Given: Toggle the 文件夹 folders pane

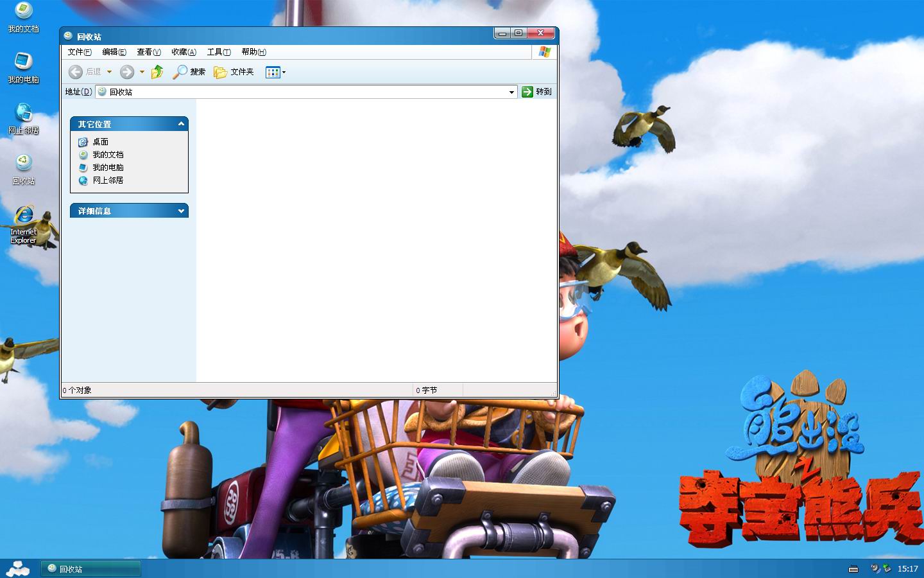Looking at the screenshot, I should pyautogui.click(x=234, y=72).
